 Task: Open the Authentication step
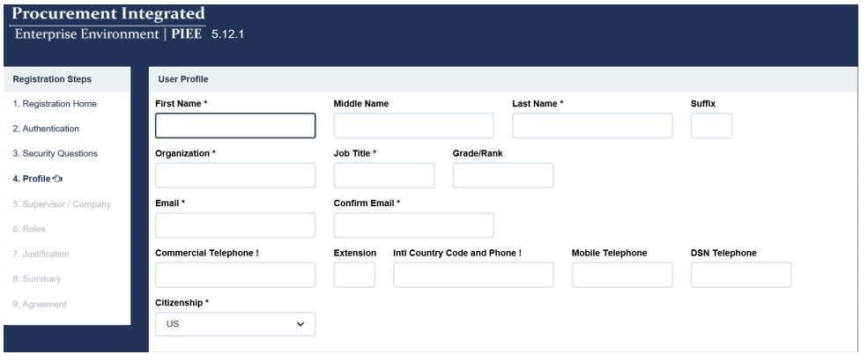(46, 129)
